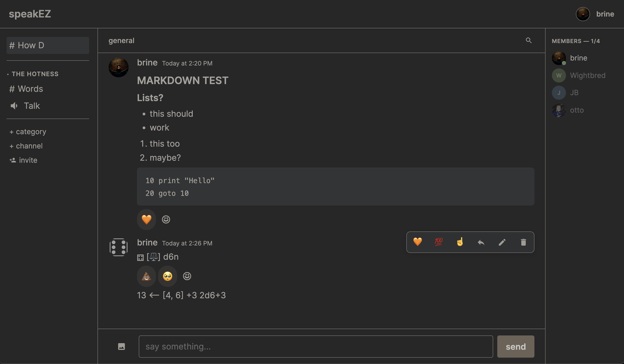Open emoji picker under the Markdown Test message
Viewport: 624px width, 364px height.
[x=166, y=219]
